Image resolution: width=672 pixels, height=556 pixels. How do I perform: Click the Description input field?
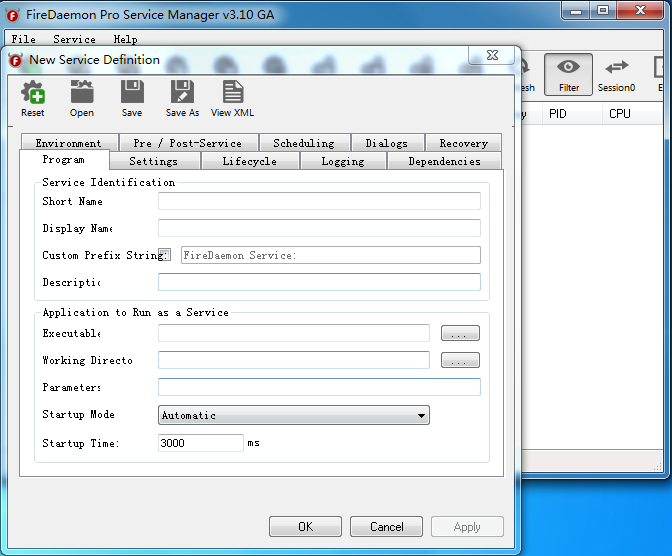(319, 282)
